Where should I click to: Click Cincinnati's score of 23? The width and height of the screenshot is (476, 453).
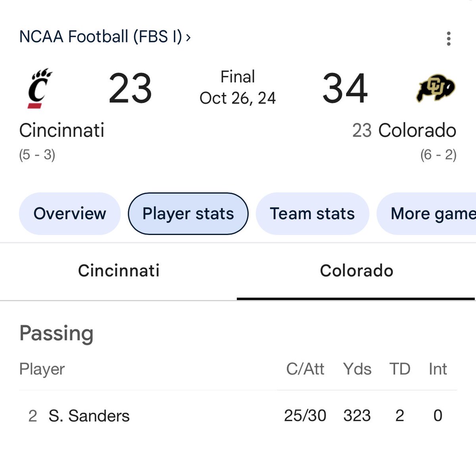coord(130,88)
